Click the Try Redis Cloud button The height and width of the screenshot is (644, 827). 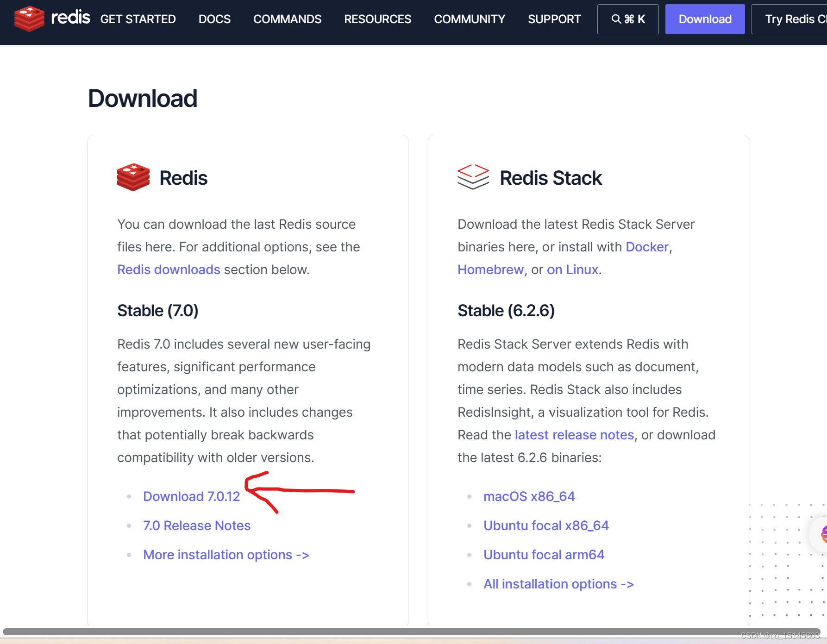(790, 19)
